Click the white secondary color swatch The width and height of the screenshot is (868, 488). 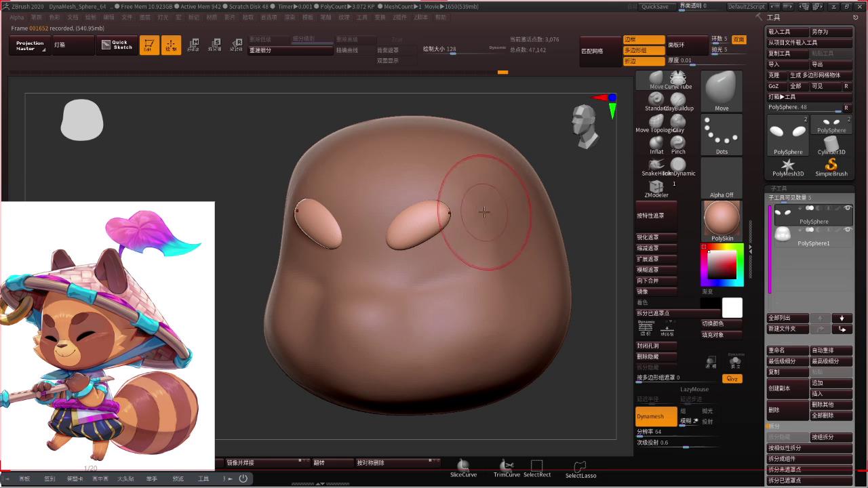coord(732,308)
